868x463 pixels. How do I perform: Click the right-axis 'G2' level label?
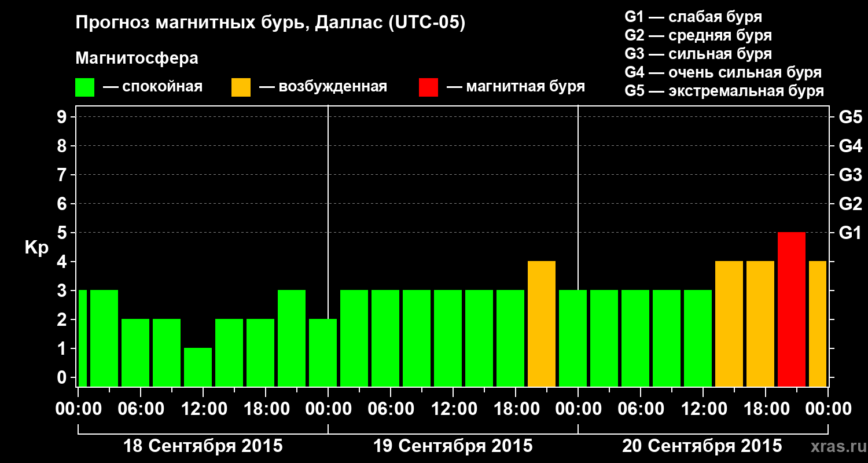[851, 204]
